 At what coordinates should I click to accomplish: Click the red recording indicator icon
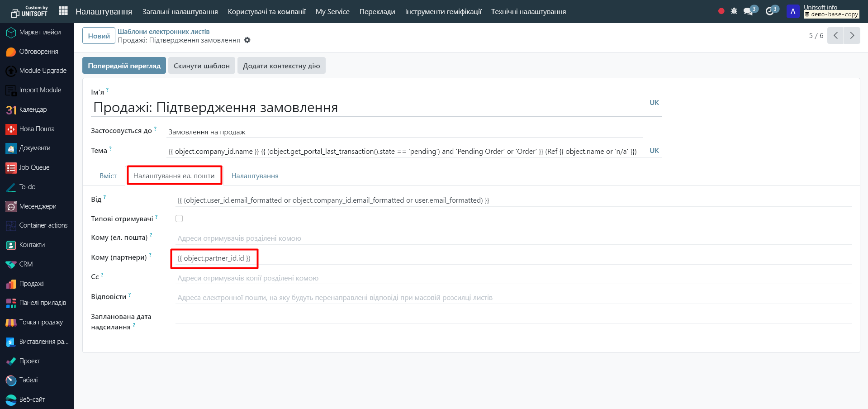pos(721,11)
